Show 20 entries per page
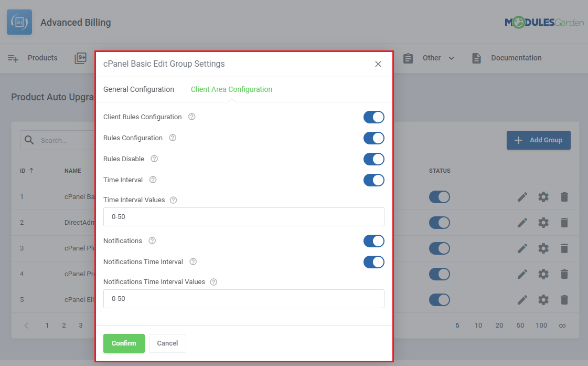588x366 pixels. point(499,326)
